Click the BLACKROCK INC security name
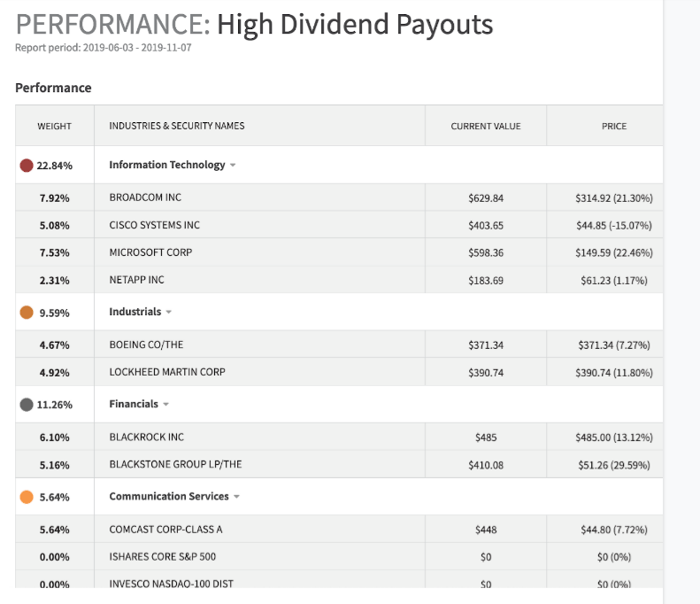This screenshot has height=604, width=700. coord(146,438)
